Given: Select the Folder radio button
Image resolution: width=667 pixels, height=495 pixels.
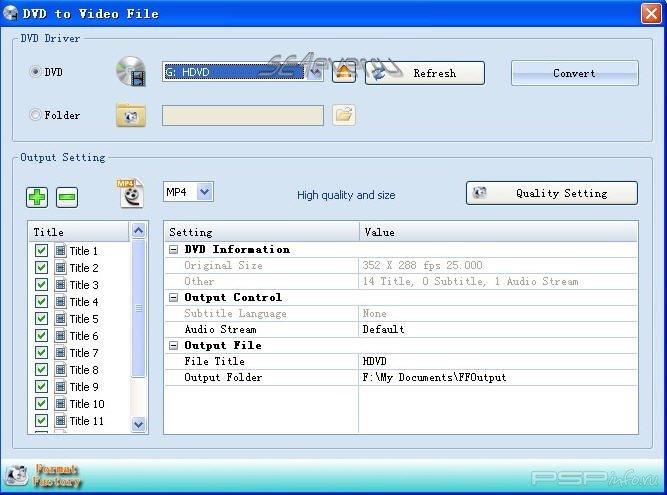Looking at the screenshot, I should click(x=36, y=115).
